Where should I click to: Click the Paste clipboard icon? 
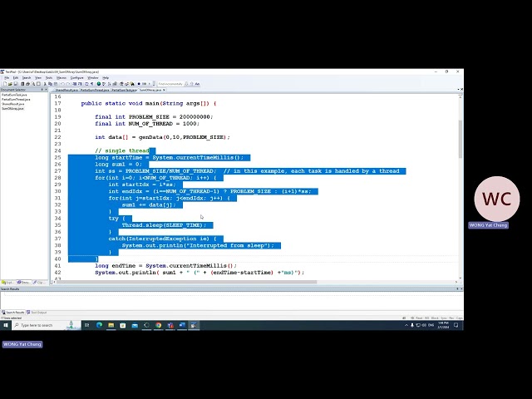[56, 84]
